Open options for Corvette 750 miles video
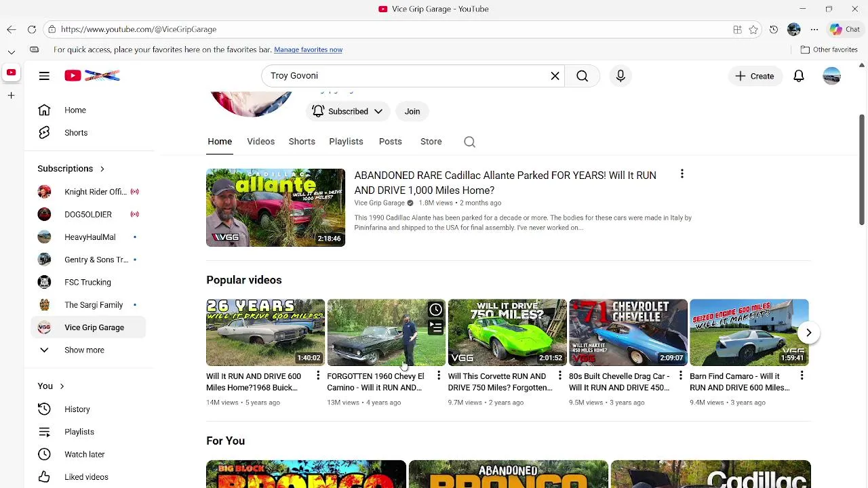The width and height of the screenshot is (868, 488). coord(559,375)
